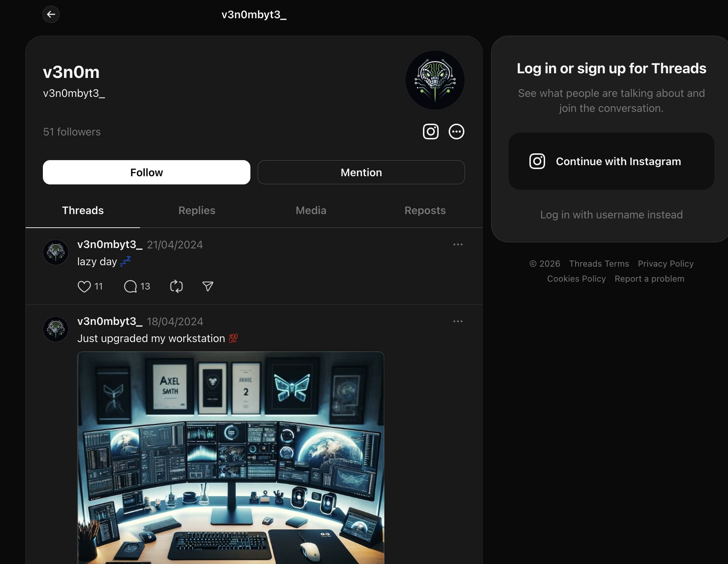The image size is (728, 564).
Task: Click the v3n0mbyt3_ title in the top header
Action: point(254,15)
